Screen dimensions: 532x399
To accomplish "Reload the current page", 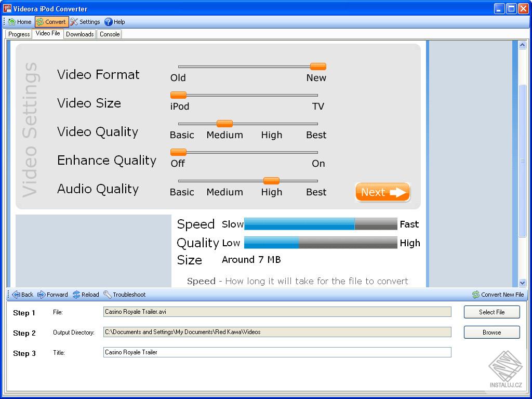I will pyautogui.click(x=86, y=295).
